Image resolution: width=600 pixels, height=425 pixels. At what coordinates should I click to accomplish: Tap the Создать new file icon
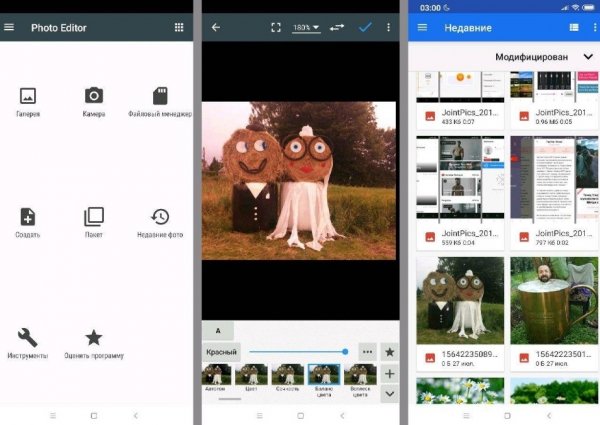pyautogui.click(x=28, y=223)
